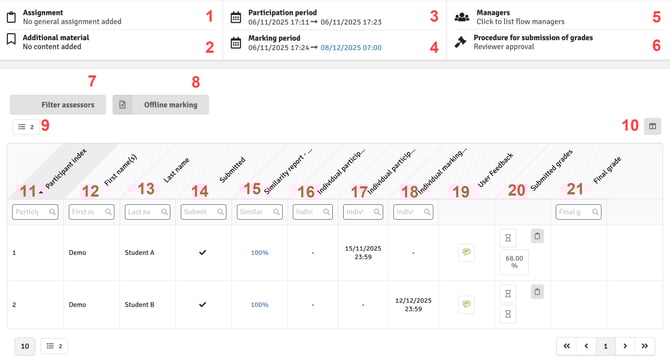Go to the first page of results
The image size is (670, 362).
click(x=567, y=346)
